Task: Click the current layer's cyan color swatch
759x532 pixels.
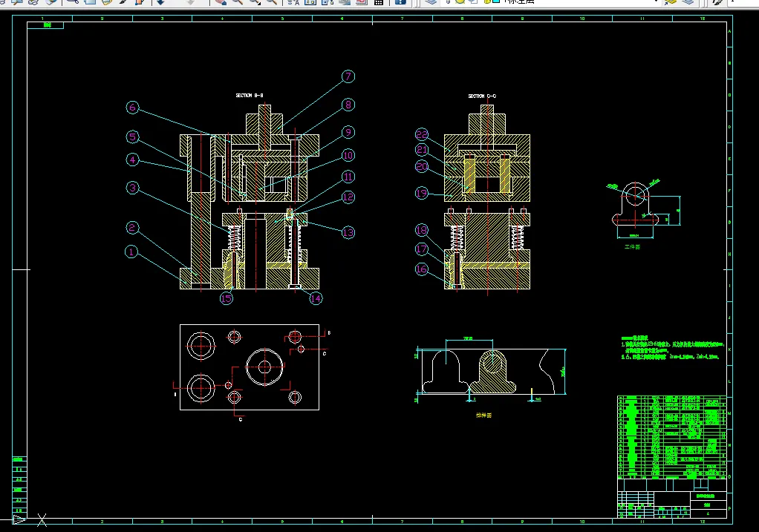Action: (x=495, y=2)
